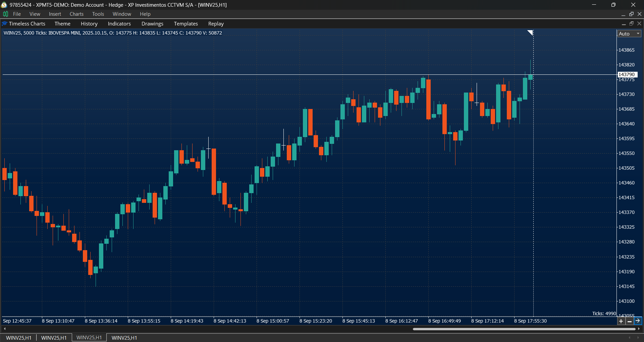Screen dimensions: 644x342
Task: Click the WINV25 OHLC info line
Action: click(x=112, y=33)
